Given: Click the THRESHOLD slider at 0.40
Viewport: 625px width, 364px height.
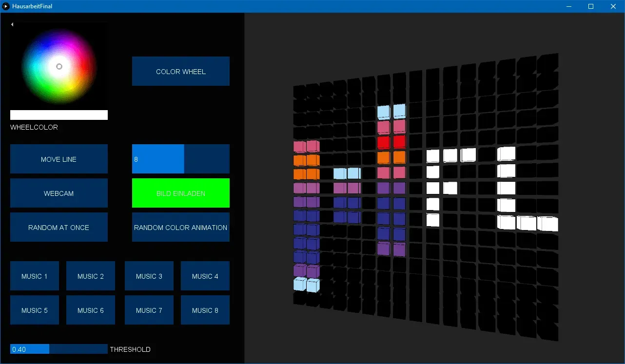Looking at the screenshot, I should [59, 349].
